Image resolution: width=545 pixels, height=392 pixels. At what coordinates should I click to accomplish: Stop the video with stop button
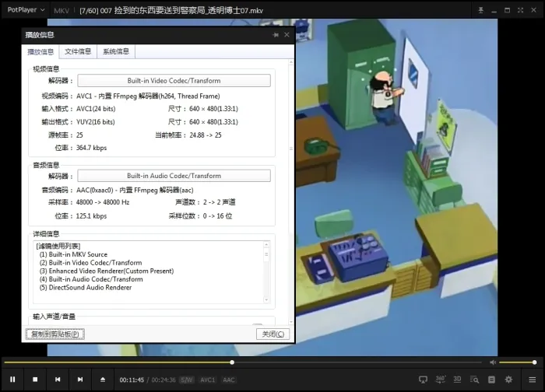(x=35, y=380)
